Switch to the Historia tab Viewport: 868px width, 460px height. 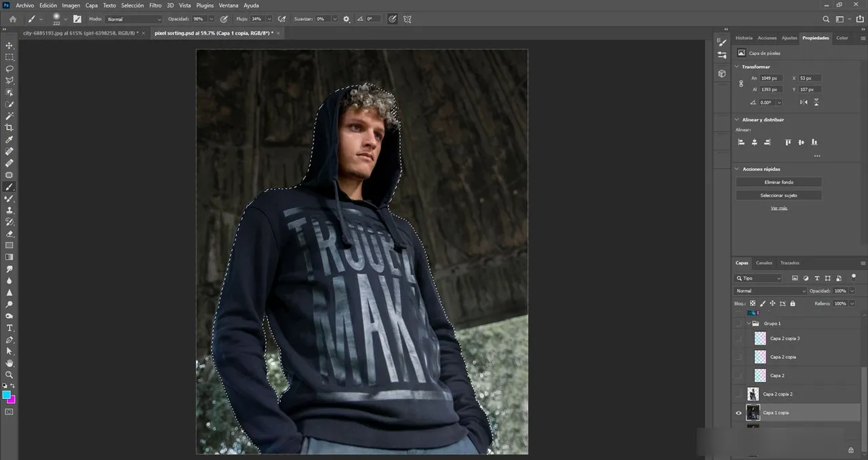[x=744, y=38]
